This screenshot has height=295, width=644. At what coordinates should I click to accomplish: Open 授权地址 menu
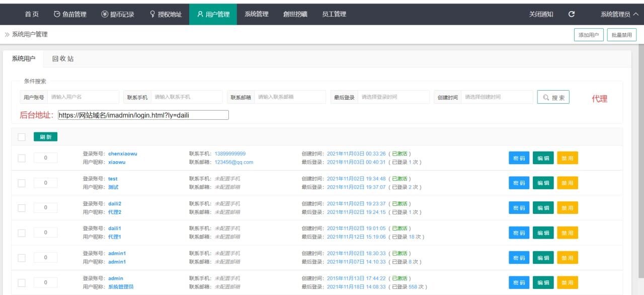(x=166, y=14)
